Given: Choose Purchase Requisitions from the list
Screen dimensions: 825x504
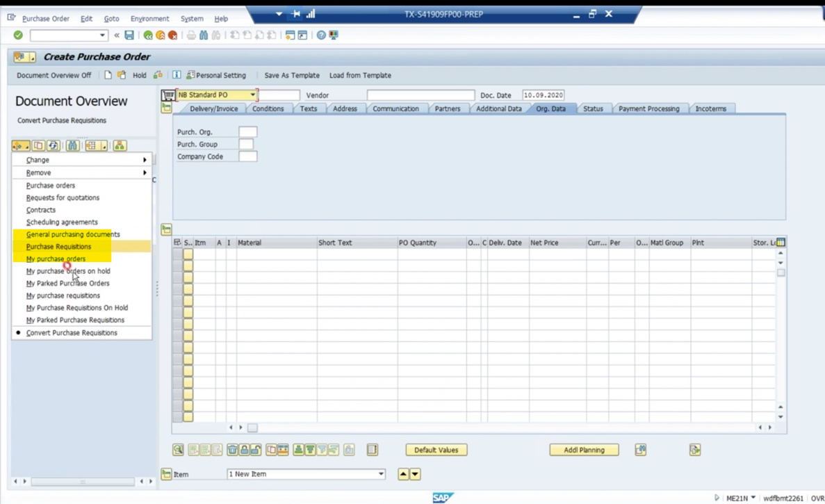Looking at the screenshot, I should [x=58, y=246].
